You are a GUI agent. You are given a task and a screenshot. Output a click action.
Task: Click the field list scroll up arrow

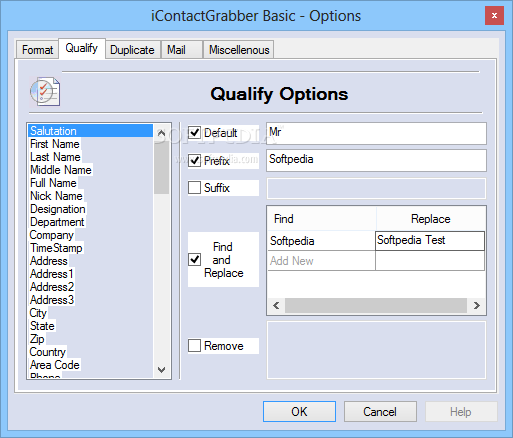162,133
